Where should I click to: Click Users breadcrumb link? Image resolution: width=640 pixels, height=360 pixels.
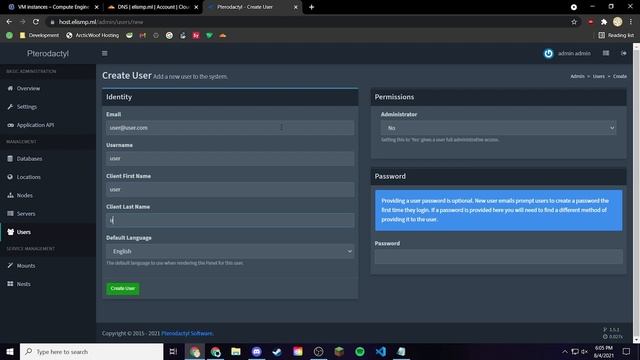point(598,76)
